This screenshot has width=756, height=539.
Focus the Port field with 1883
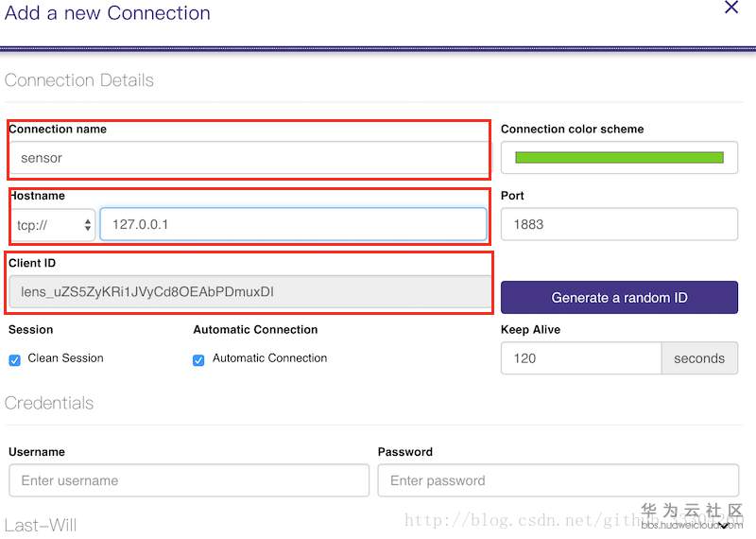(619, 225)
